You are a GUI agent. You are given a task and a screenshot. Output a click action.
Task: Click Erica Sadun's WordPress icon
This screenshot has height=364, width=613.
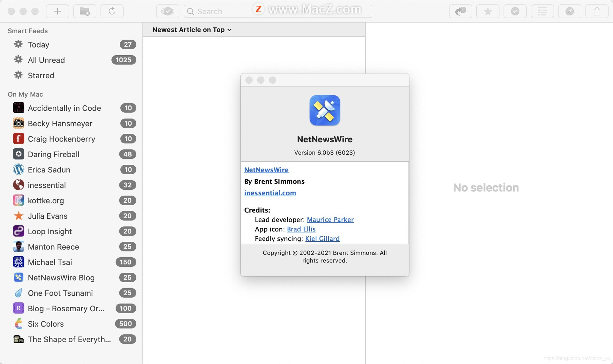[19, 170]
